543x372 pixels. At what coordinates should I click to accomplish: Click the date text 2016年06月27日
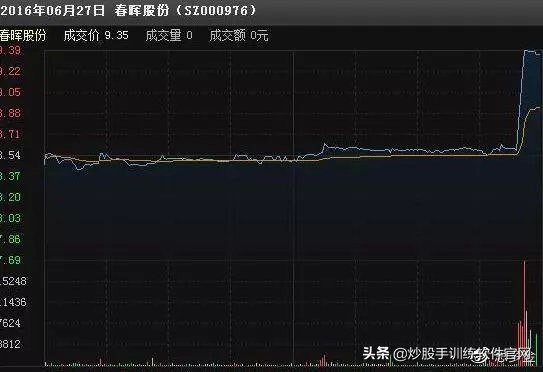click(x=52, y=10)
